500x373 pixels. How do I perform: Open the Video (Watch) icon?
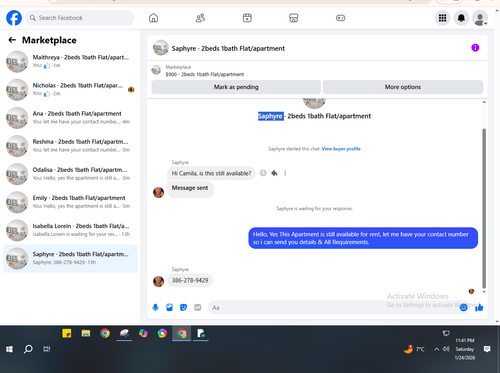247,18
